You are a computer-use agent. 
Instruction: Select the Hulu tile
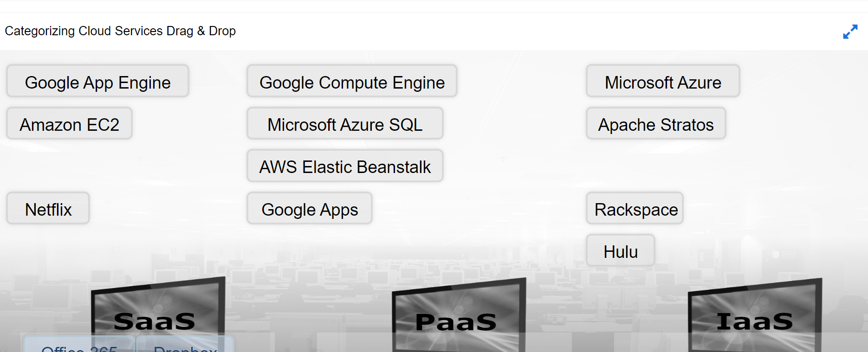pyautogui.click(x=620, y=251)
